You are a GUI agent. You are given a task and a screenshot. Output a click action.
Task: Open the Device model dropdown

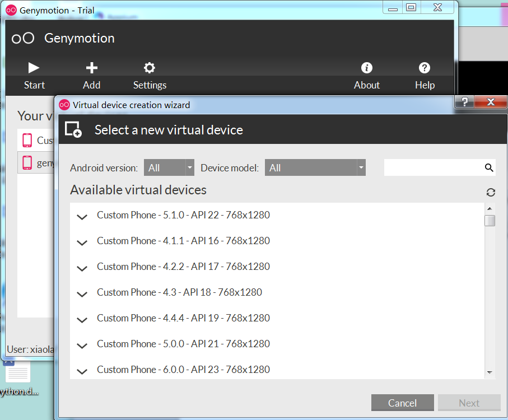point(315,167)
